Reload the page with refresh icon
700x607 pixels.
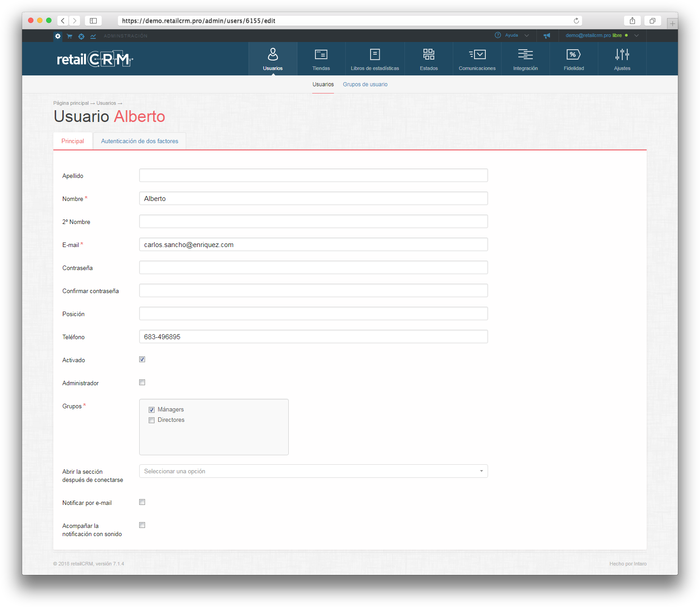coord(576,21)
